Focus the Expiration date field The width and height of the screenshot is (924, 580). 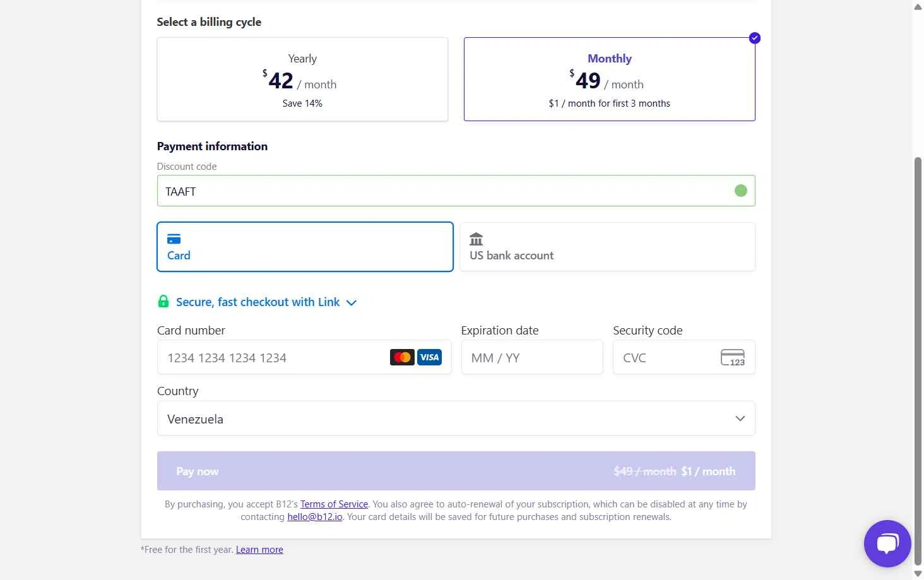(532, 357)
